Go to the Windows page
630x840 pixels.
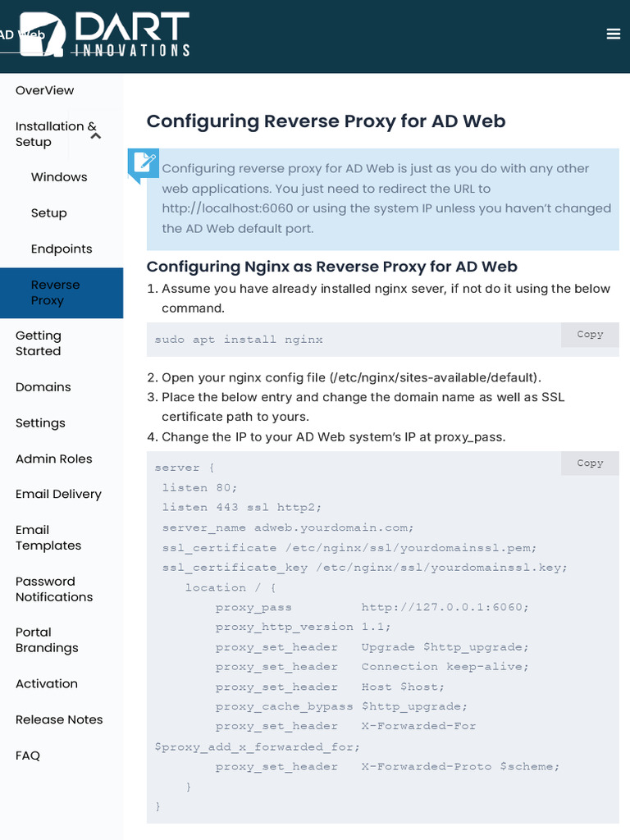tap(59, 177)
